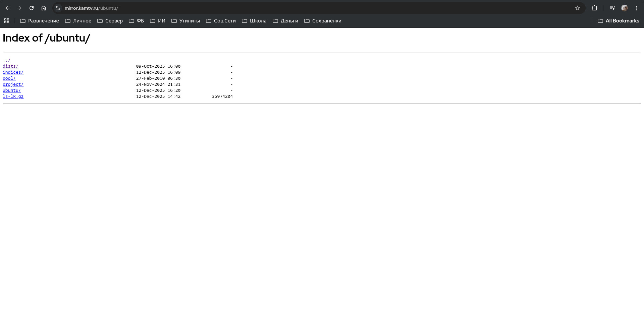Open the ИИ bookmarks folder

click(x=158, y=21)
